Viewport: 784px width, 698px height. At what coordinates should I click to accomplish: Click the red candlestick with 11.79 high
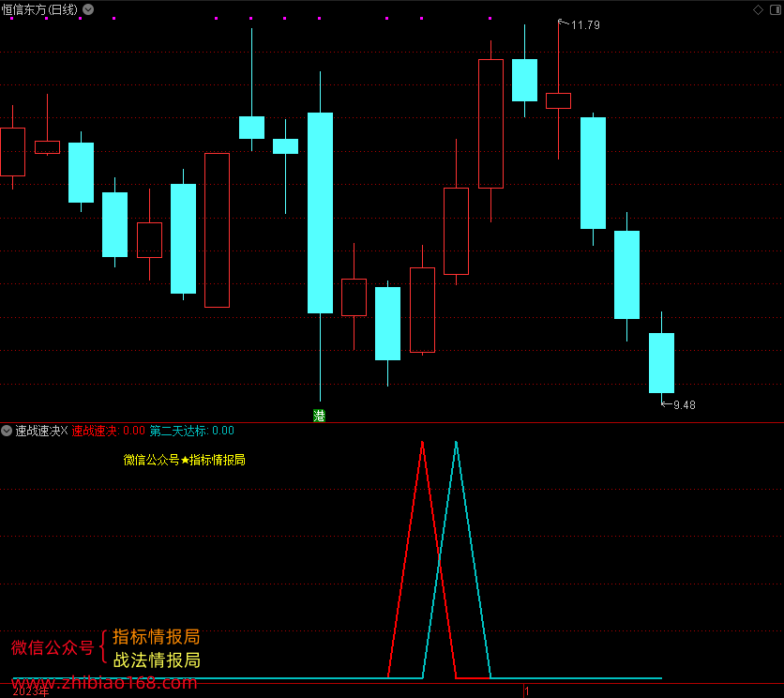tap(559, 100)
